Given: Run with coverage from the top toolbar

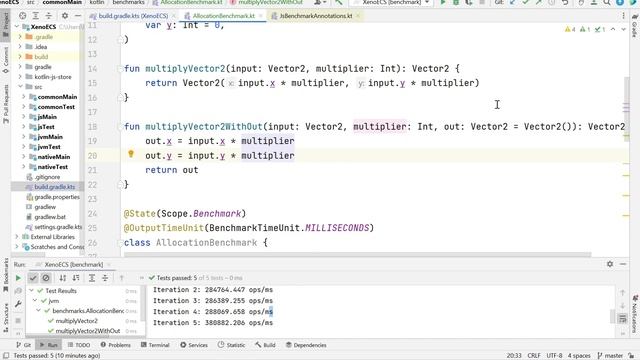Looking at the screenshot, I should [x=469, y=2].
